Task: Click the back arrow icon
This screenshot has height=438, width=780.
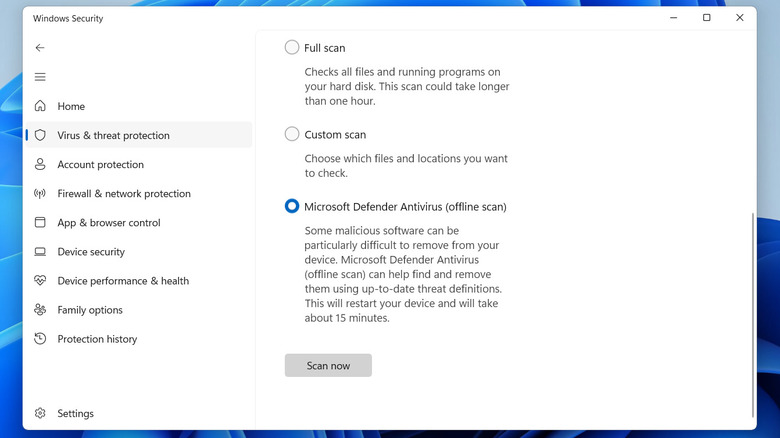Action: pyautogui.click(x=40, y=48)
